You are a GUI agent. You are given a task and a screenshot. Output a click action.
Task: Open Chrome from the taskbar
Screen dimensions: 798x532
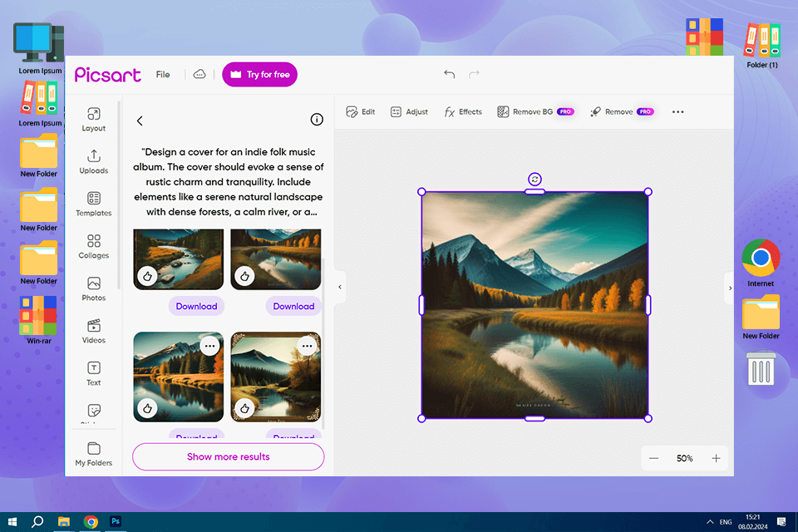[x=91, y=522]
